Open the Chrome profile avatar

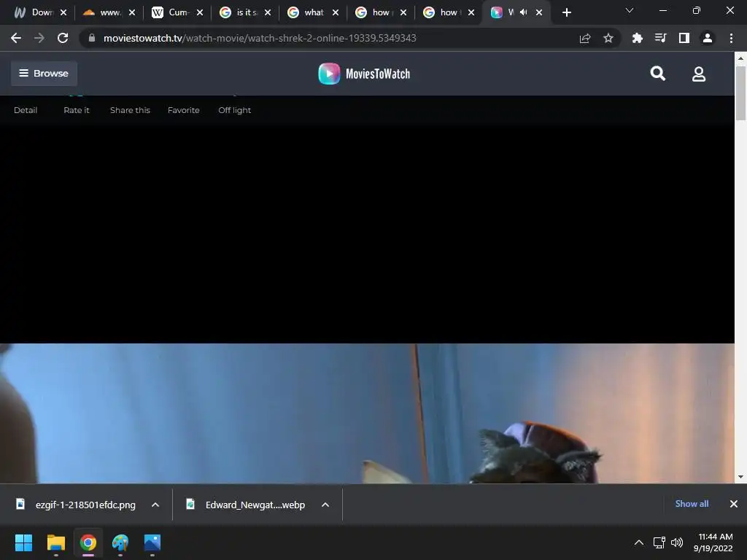click(708, 38)
